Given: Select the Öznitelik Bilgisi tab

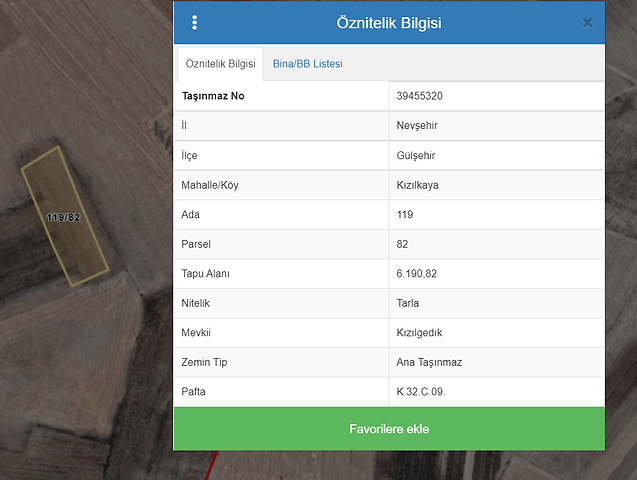Looking at the screenshot, I should [x=220, y=64].
